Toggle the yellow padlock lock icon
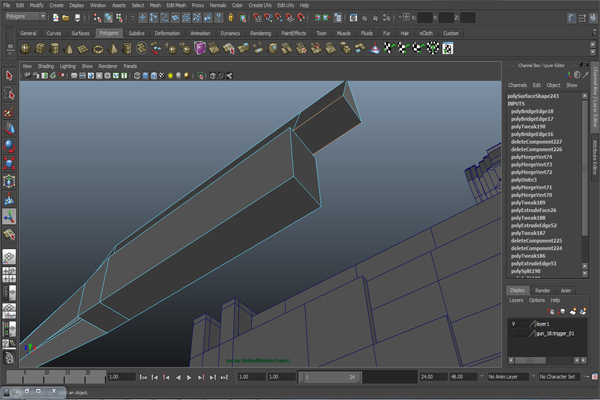Viewport: 600px width, 400px height. point(231,18)
